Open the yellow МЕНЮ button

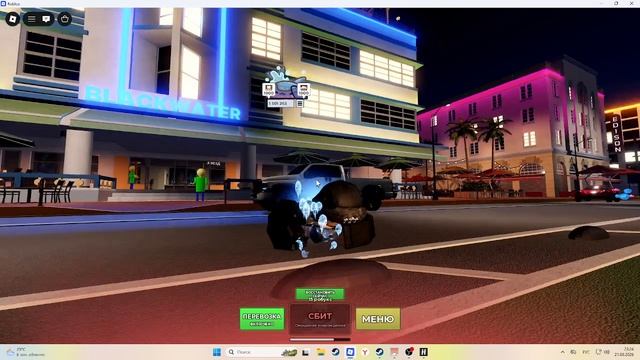click(x=378, y=319)
